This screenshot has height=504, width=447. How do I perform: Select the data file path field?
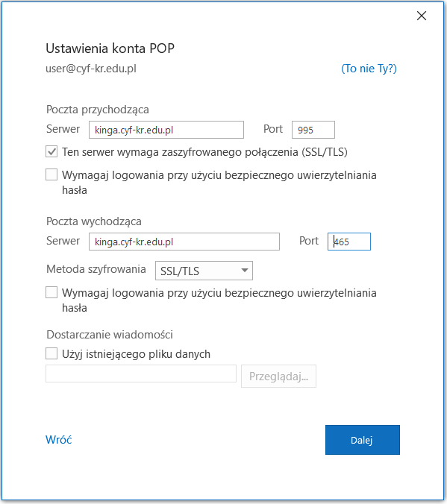click(x=141, y=374)
